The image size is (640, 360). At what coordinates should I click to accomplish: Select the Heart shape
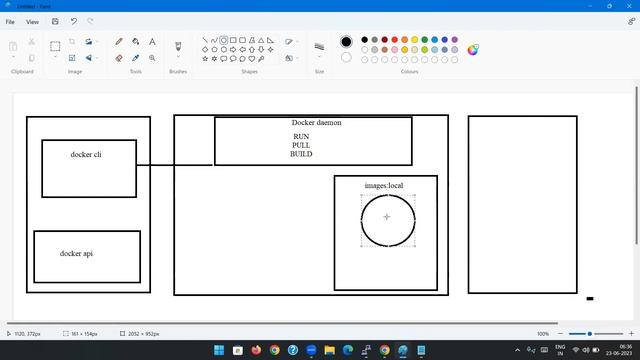coord(252,59)
